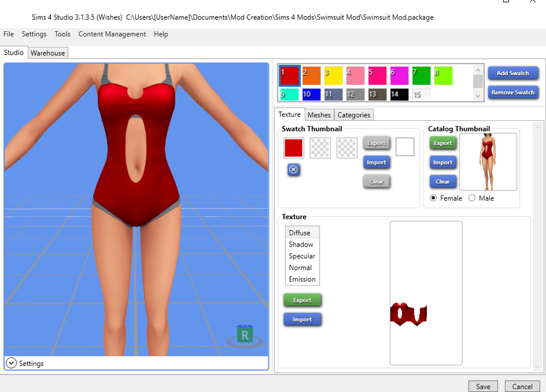Open the Content Management menu
546x392 pixels.
[112, 34]
